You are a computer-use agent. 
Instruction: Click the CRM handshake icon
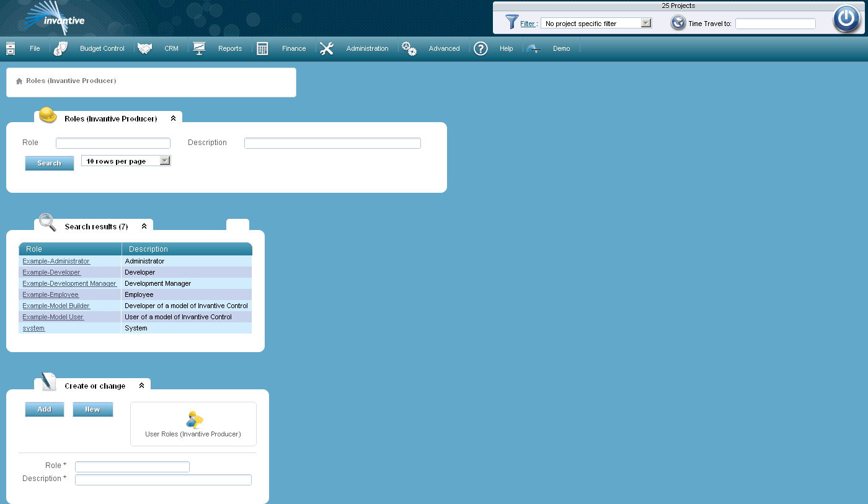point(145,47)
